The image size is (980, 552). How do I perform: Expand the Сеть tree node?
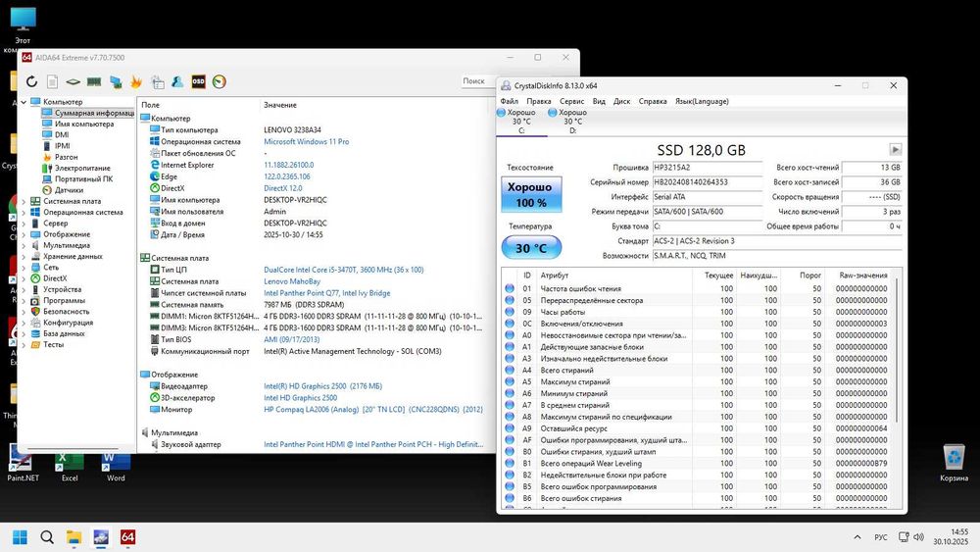click(x=24, y=268)
